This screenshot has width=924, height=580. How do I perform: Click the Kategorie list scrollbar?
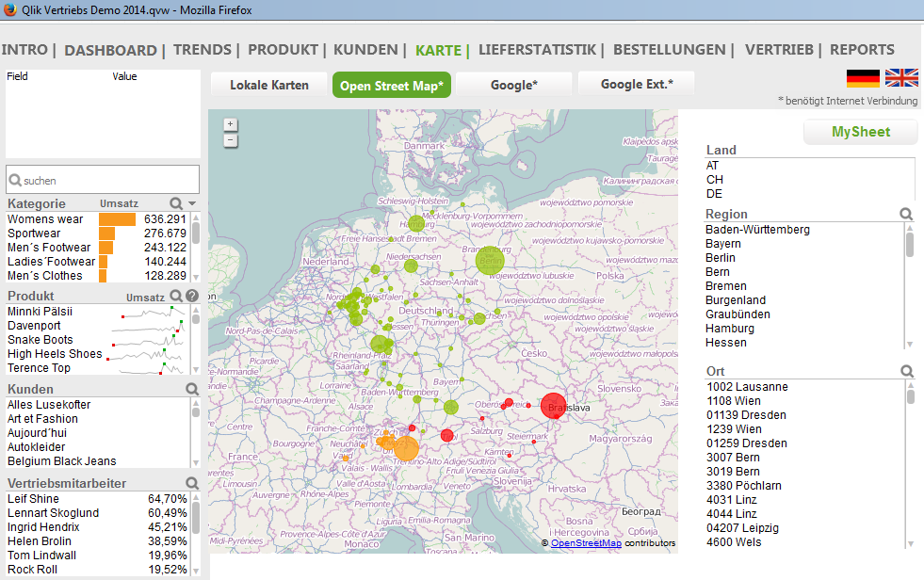point(196,248)
